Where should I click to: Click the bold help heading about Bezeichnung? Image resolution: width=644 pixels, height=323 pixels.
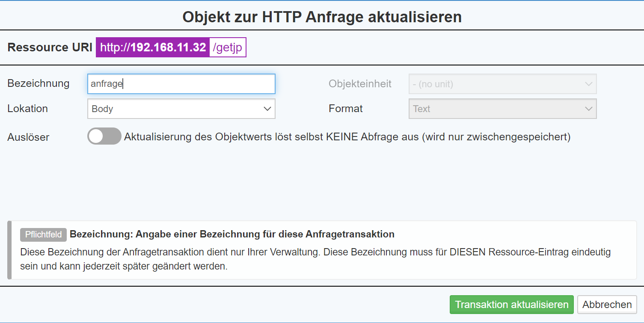(x=232, y=234)
